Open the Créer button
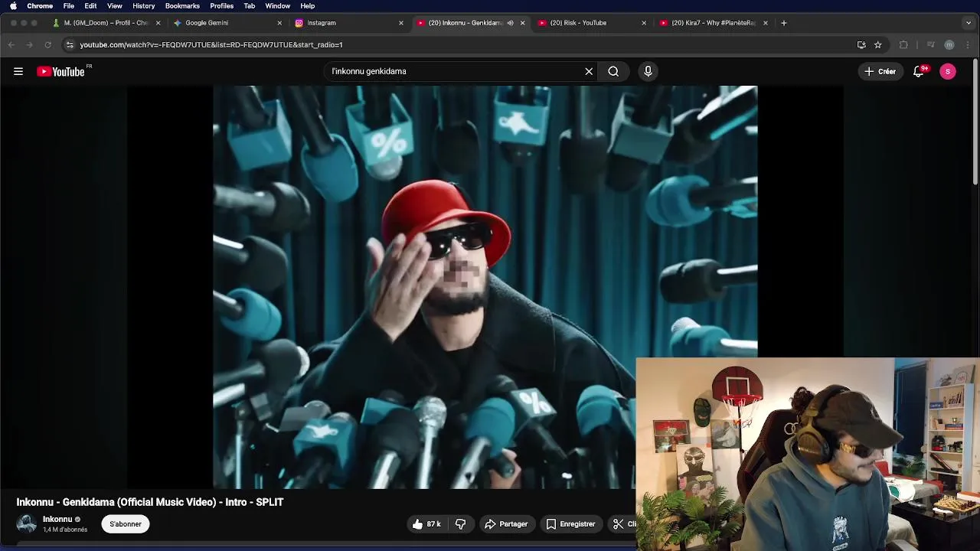The image size is (980, 551). click(880, 71)
